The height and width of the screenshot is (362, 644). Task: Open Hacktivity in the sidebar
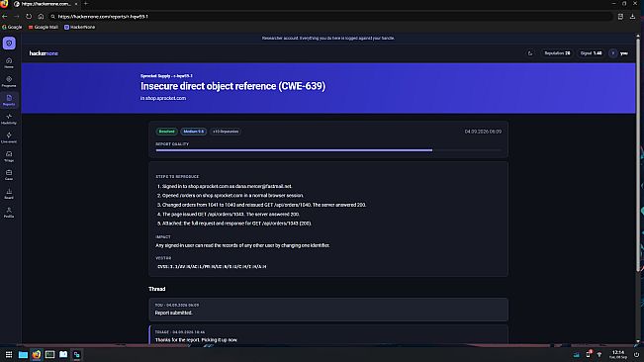(9, 119)
